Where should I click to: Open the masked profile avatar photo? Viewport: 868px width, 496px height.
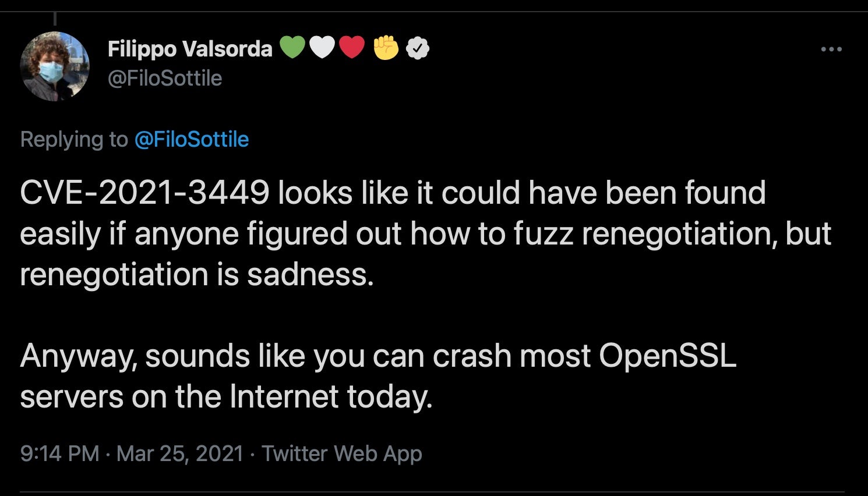55,66
